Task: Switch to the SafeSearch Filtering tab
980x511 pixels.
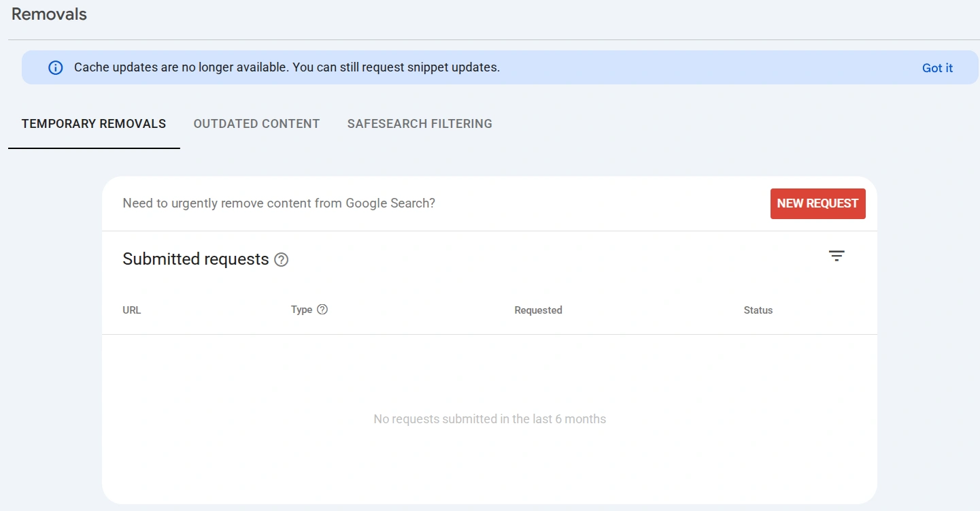Action: 420,124
